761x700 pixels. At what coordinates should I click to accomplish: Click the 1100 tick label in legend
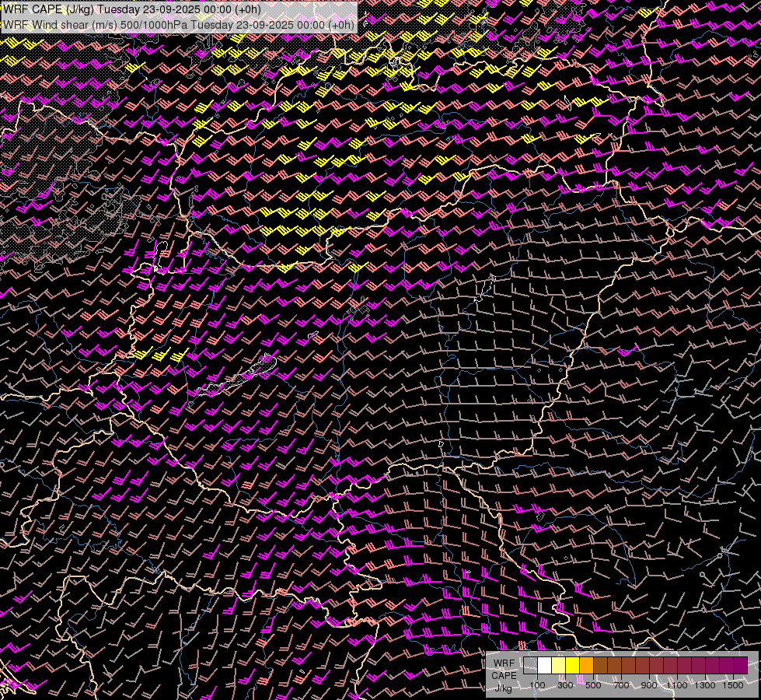pyautogui.click(x=677, y=685)
